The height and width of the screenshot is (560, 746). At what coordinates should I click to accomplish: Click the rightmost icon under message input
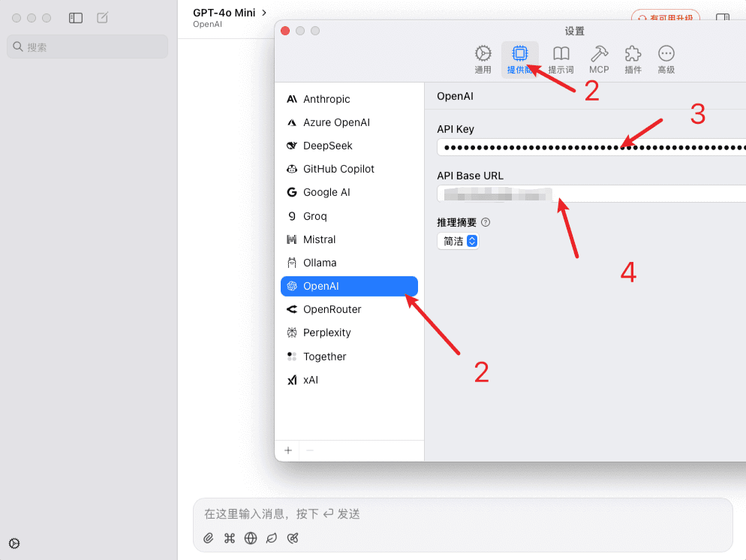[x=293, y=538]
